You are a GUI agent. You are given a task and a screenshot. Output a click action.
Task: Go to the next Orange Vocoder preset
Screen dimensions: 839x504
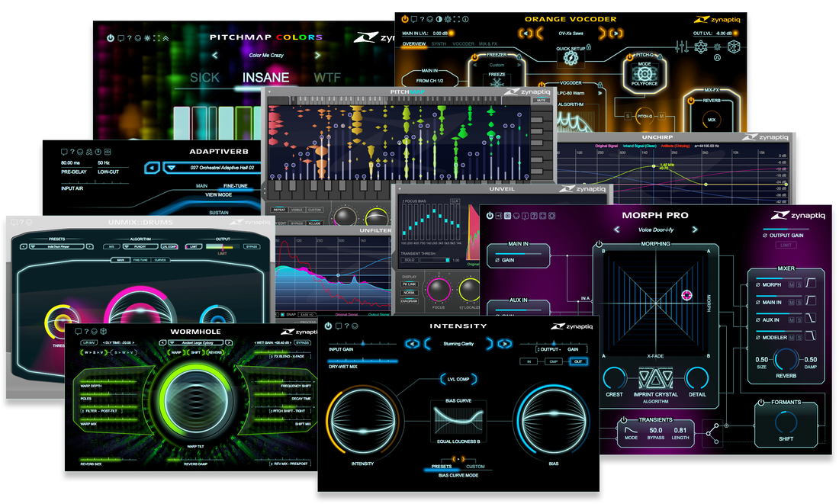[x=616, y=34]
